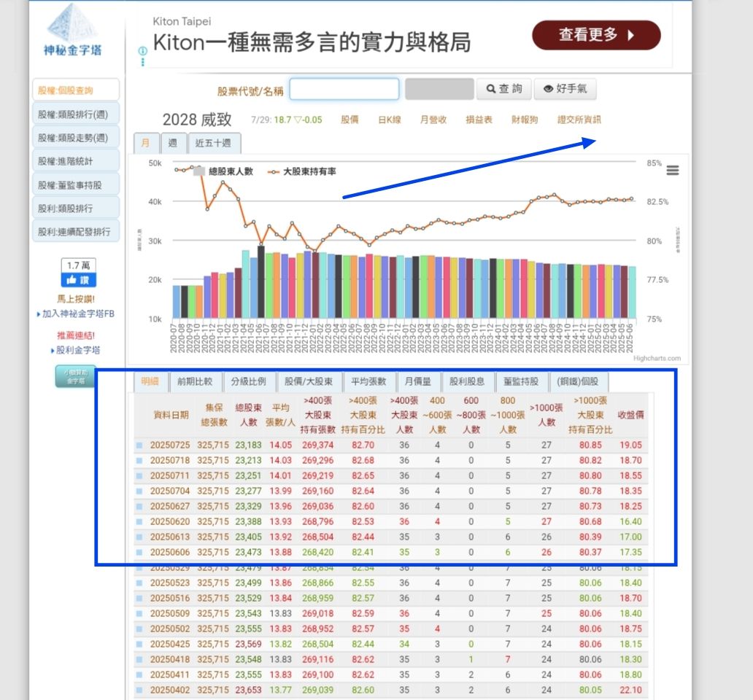This screenshot has height=700, width=753.
Task: Click the 收盤價 column header
Action: 630,415
